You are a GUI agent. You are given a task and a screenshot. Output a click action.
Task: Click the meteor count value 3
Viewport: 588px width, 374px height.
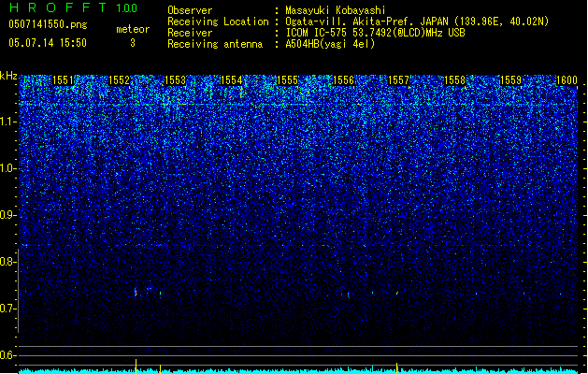click(133, 43)
